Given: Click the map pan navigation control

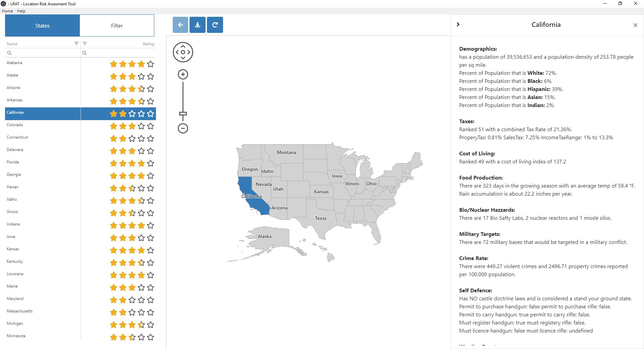Looking at the screenshot, I should coord(183,52).
